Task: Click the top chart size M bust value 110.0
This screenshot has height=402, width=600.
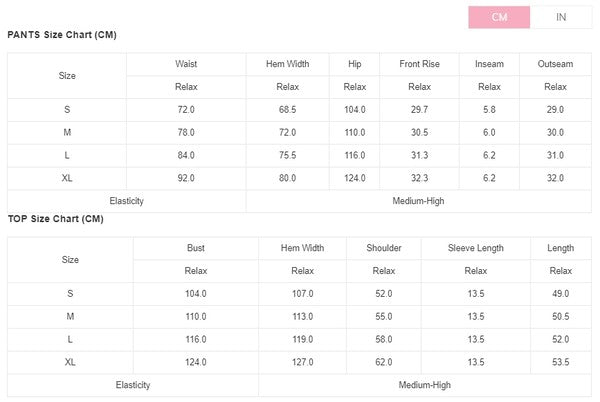Action: pyautogui.click(x=196, y=316)
